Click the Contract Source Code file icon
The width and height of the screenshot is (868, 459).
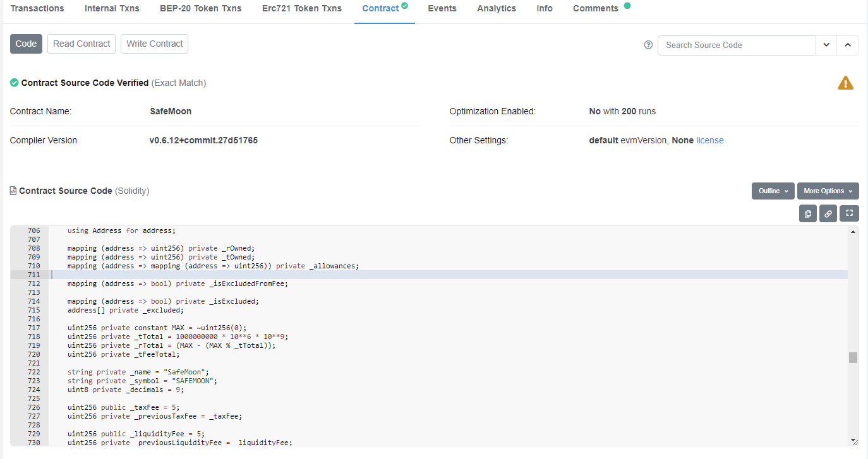(13, 191)
